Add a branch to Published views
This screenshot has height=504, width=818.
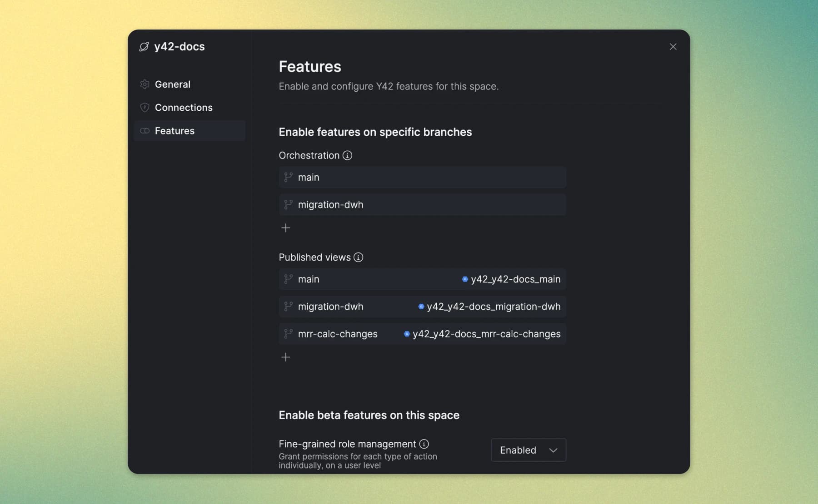click(x=286, y=357)
